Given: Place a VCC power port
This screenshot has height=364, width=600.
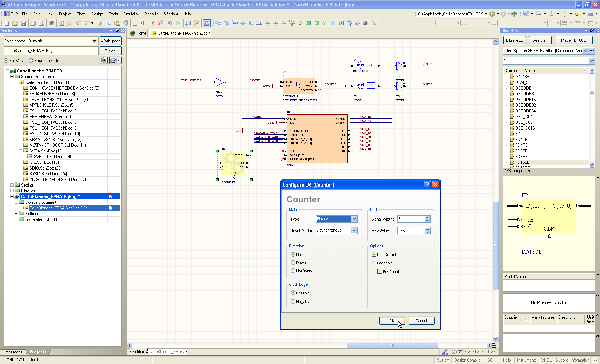Looking at the screenshot, I should pyautogui.click(x=284, y=23).
